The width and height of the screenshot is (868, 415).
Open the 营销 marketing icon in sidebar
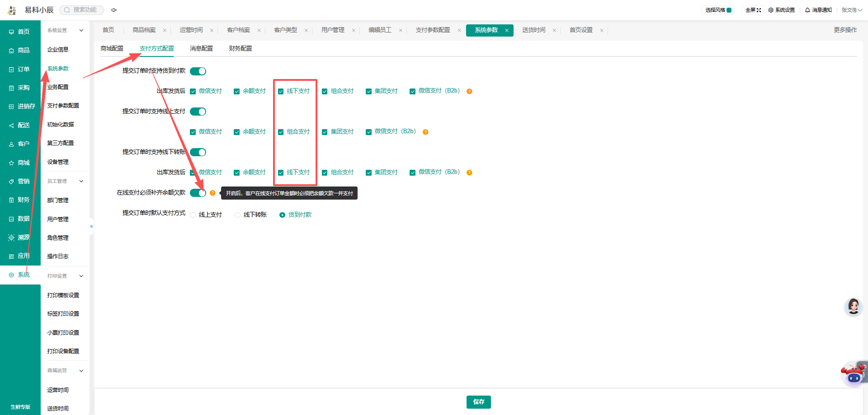[11, 182]
